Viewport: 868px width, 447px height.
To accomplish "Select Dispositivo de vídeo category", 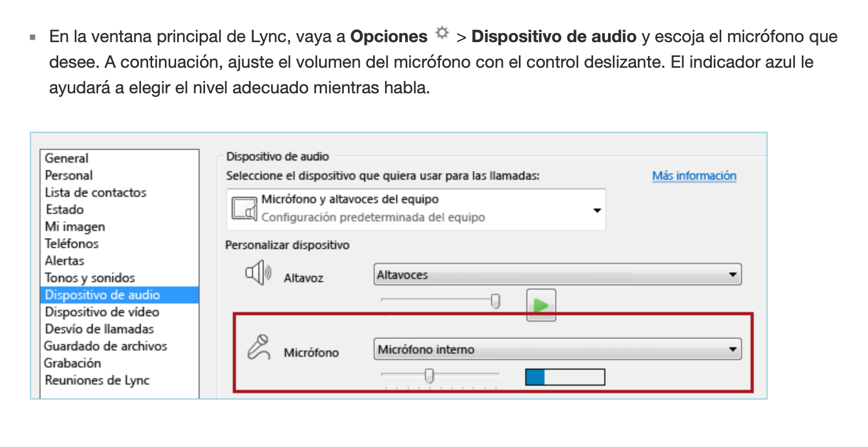I will 102,312.
